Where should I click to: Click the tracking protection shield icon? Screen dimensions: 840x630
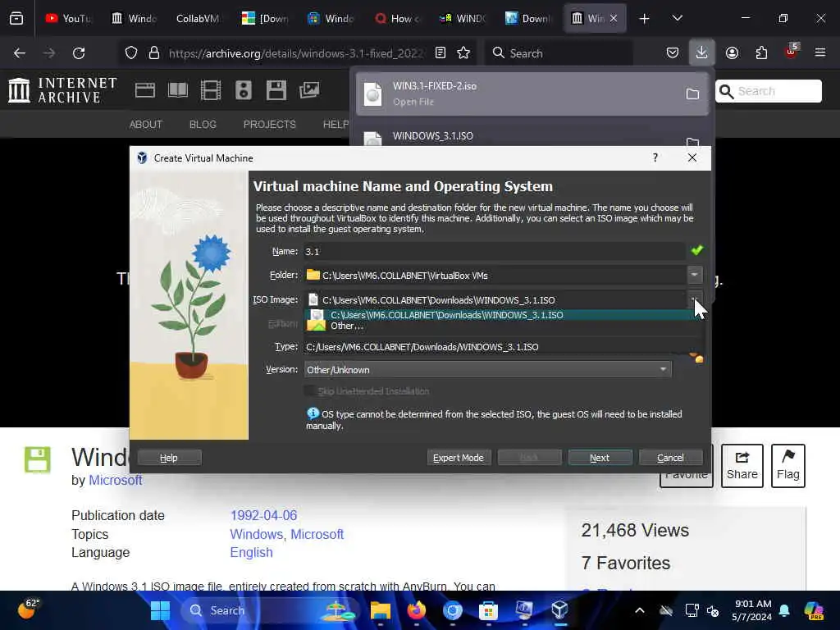coord(131,53)
